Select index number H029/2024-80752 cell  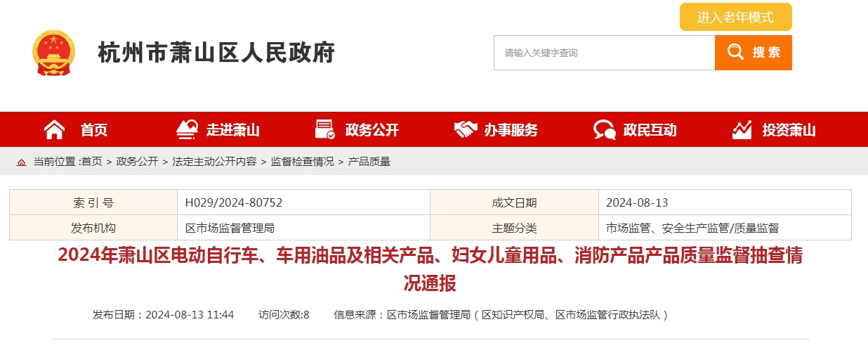[303, 202]
